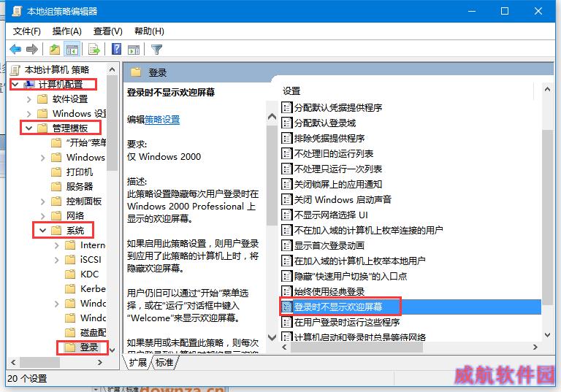Toggle the show/hide action pane icon

[x=134, y=49]
